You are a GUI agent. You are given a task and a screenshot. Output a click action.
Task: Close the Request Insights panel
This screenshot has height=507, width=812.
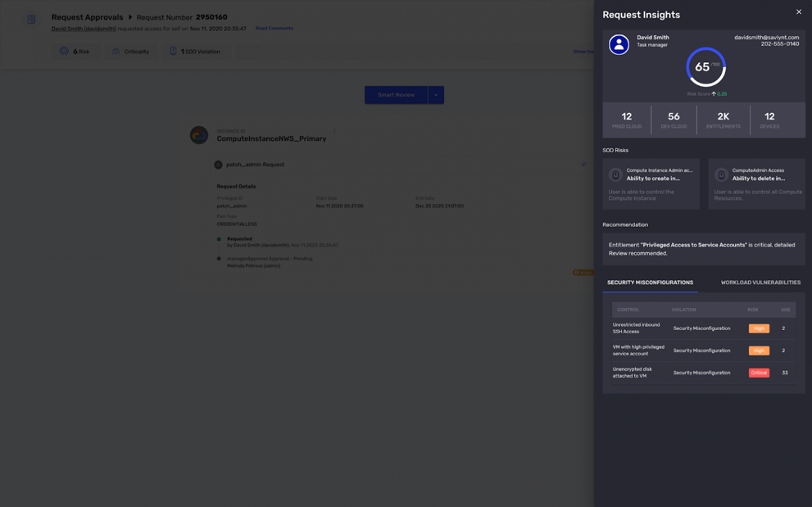[799, 11]
